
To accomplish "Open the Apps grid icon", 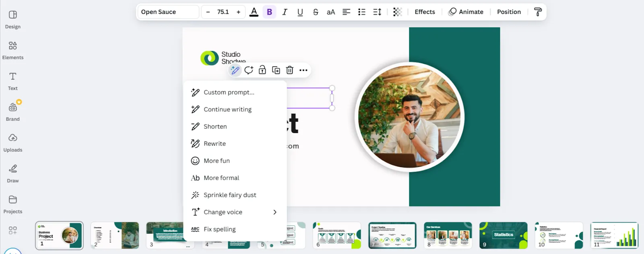I will pyautogui.click(x=13, y=230).
